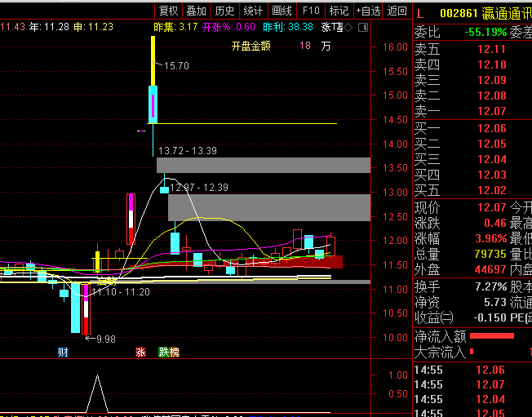Open the brown 榜 marker below chart
Viewport: 532px width, 417px height.
175,353
